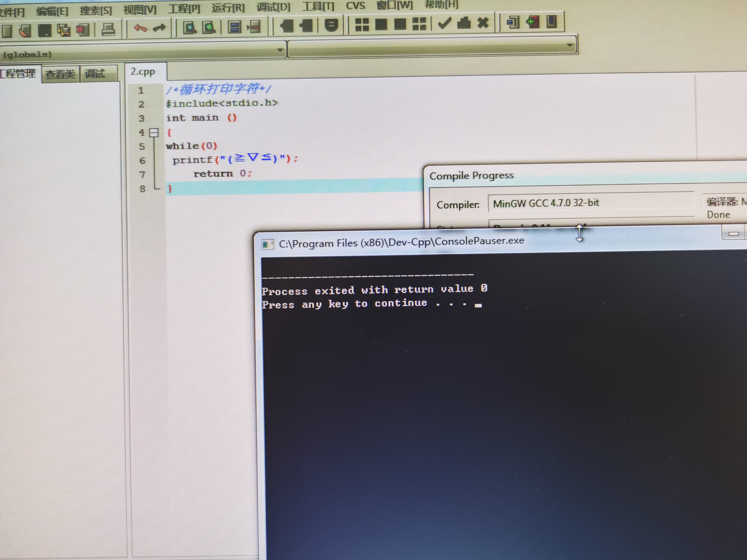The height and width of the screenshot is (560, 747).
Task: Switch to the 2.cpp editor tab
Action: pos(143,72)
